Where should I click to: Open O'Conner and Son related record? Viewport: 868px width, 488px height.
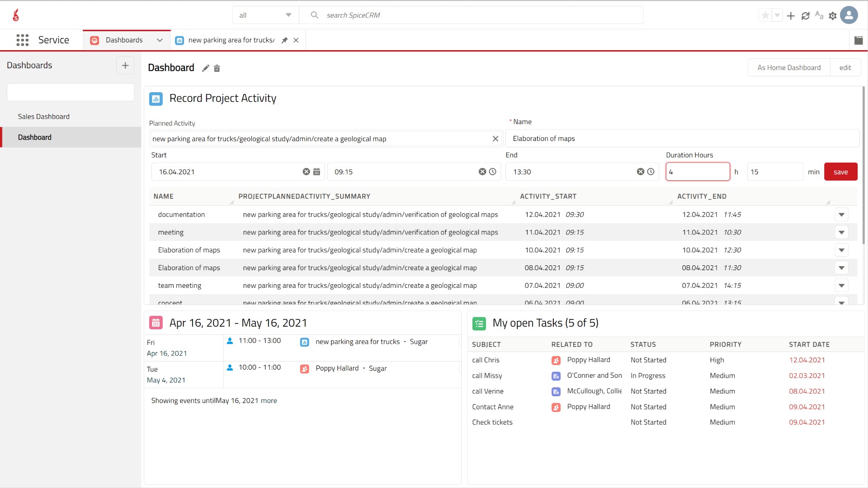pos(594,375)
